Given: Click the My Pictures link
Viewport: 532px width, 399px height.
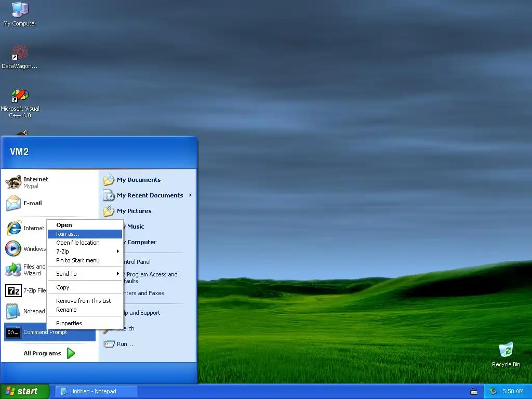Looking at the screenshot, I should click(134, 211).
